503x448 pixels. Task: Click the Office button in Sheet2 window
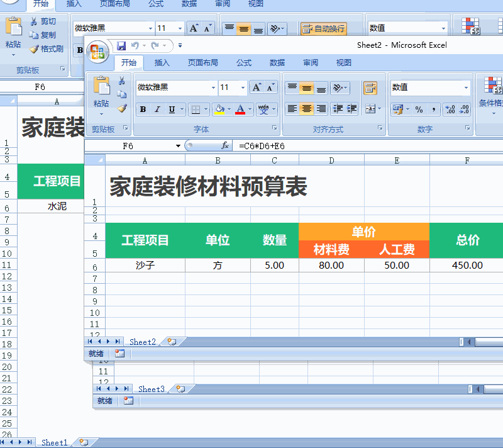(x=97, y=52)
